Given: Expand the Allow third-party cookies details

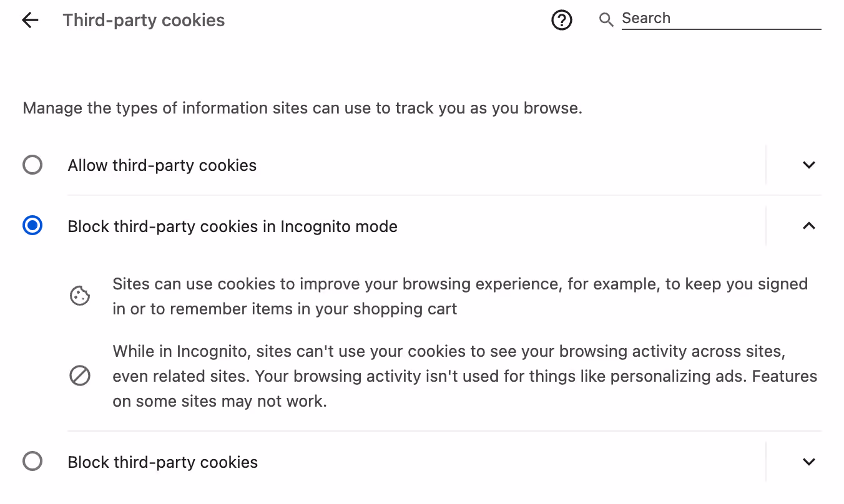Looking at the screenshot, I should click(x=808, y=165).
